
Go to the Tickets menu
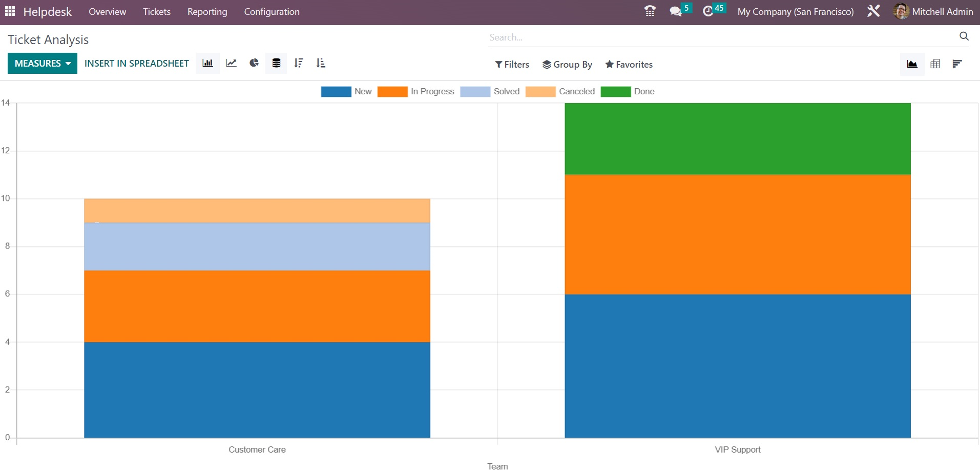pyautogui.click(x=156, y=11)
